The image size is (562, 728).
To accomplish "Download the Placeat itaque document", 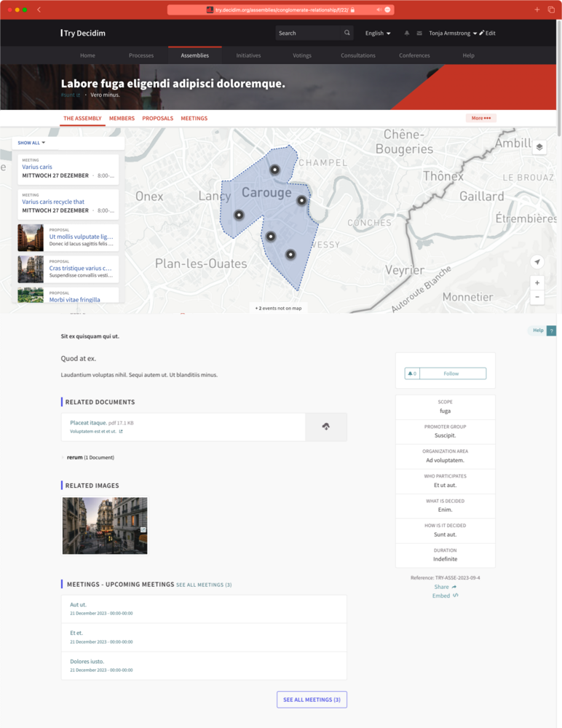I will [x=325, y=427].
